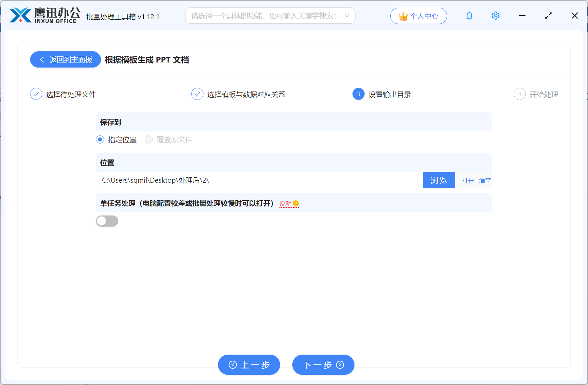Click the back chevron on 返回到主面板
Viewport: 588px width, 385px height.
[42, 59]
